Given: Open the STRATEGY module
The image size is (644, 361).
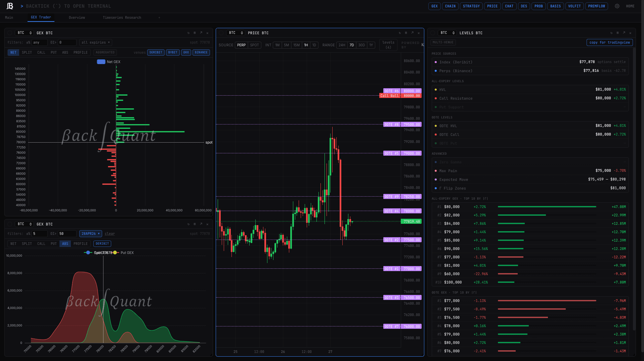Looking at the screenshot, I should pos(471,6).
